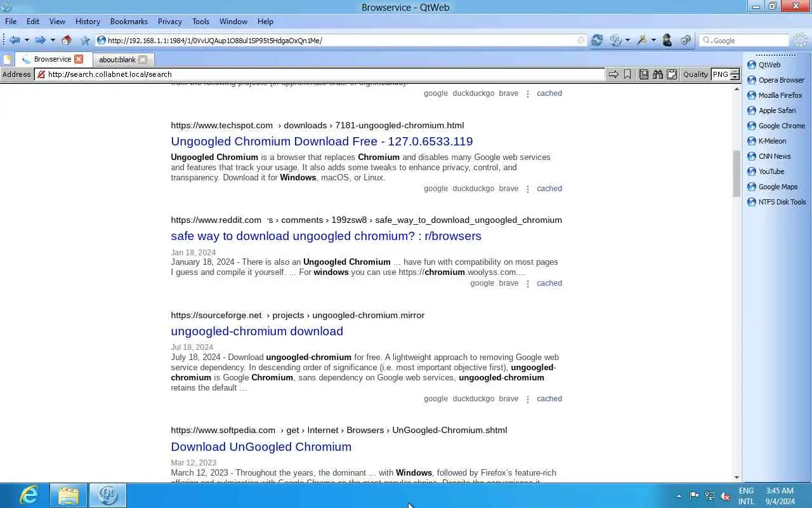Click the Browservice clipboard icon
This screenshot has width=812, height=508.
pyautogui.click(x=672, y=74)
